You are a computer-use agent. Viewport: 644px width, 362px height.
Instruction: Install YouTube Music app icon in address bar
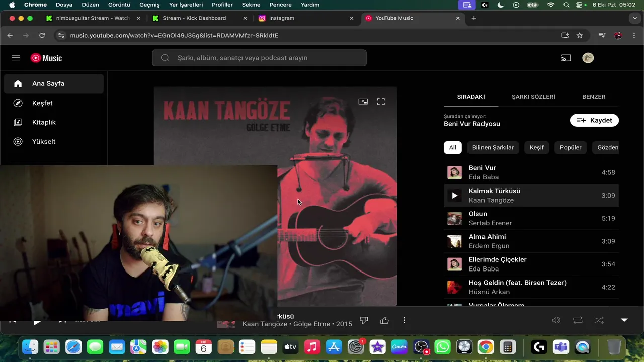[x=565, y=35]
